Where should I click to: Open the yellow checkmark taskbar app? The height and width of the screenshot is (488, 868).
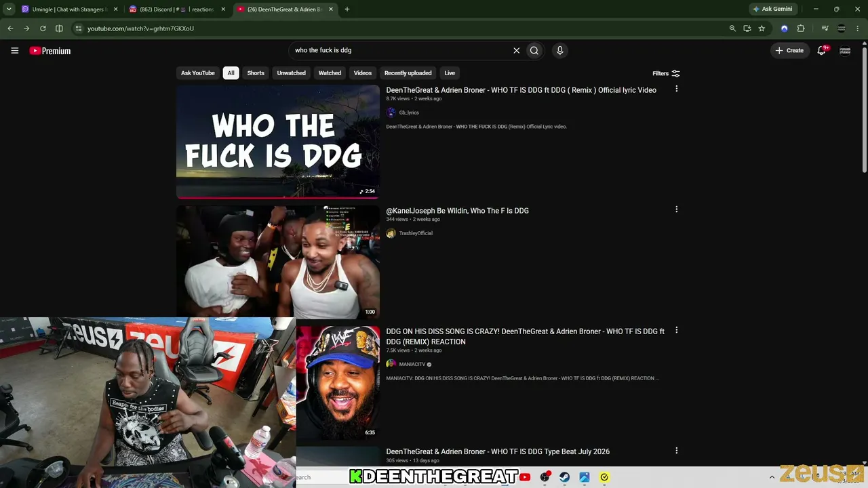pos(604,477)
